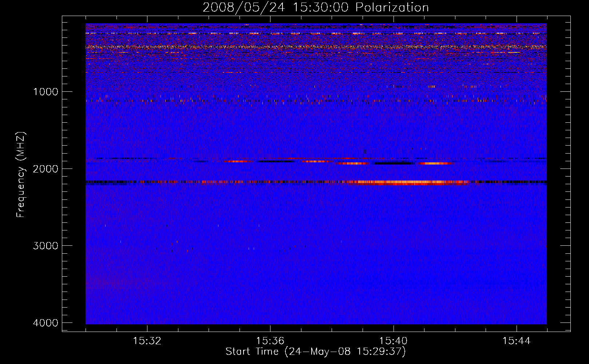Click the plot title '2008/05/24 15:30:00 Polarization'
Image resolution: width=589 pixels, height=364 pixels.
point(316,7)
